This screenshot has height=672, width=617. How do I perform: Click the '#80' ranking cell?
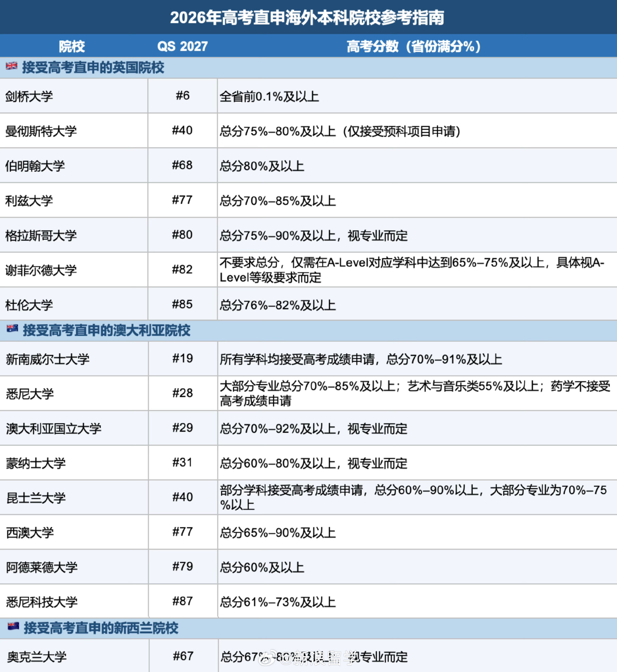[x=182, y=235]
